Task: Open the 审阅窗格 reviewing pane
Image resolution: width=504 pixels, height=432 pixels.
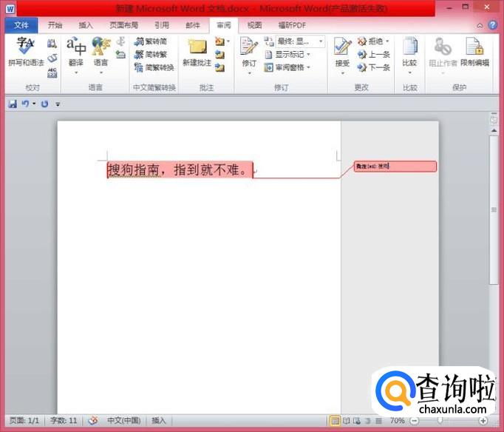Action: 284,67
